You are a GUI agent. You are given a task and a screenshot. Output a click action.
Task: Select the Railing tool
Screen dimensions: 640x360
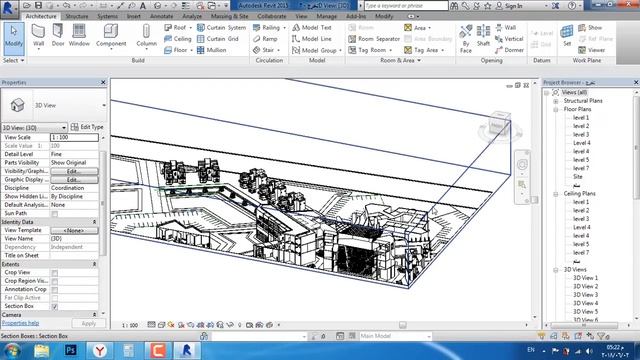[269, 27]
